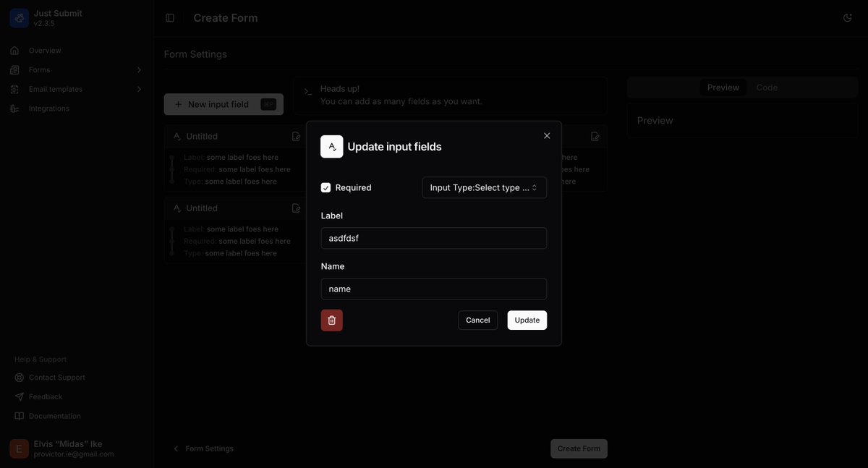Viewport: 868px width, 468px height.
Task: Switch theme with the moon icon
Action: click(848, 18)
